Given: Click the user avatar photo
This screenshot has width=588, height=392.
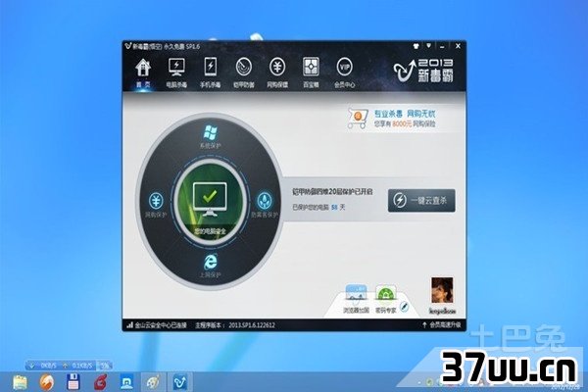Looking at the screenshot, I should (443, 290).
